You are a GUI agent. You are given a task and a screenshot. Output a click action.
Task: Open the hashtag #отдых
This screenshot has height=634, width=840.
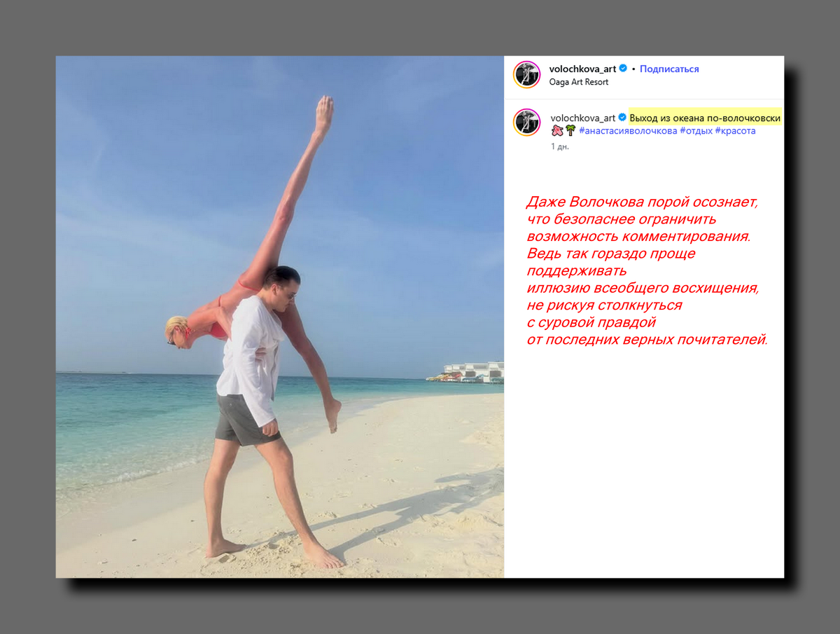click(696, 130)
